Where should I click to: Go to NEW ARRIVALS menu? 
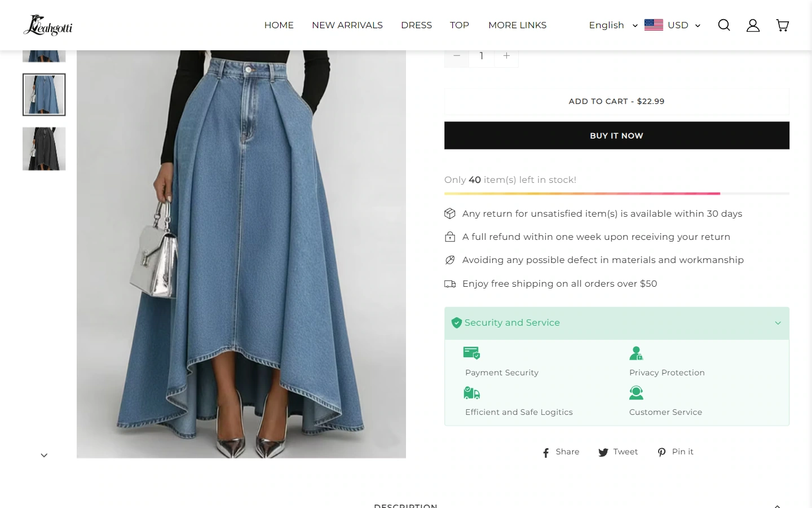click(347, 25)
